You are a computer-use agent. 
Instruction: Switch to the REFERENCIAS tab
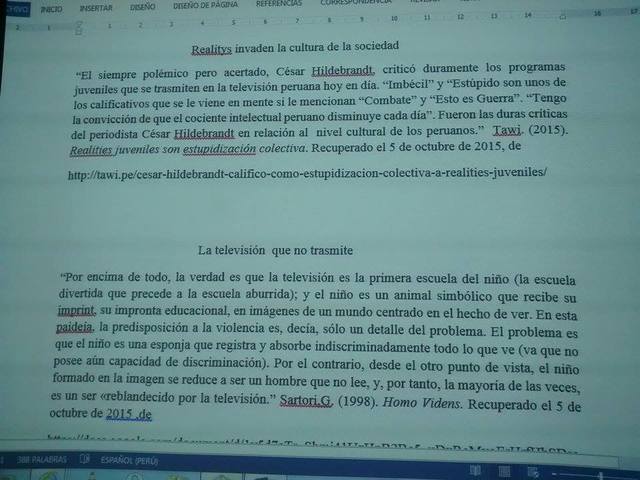point(279,4)
